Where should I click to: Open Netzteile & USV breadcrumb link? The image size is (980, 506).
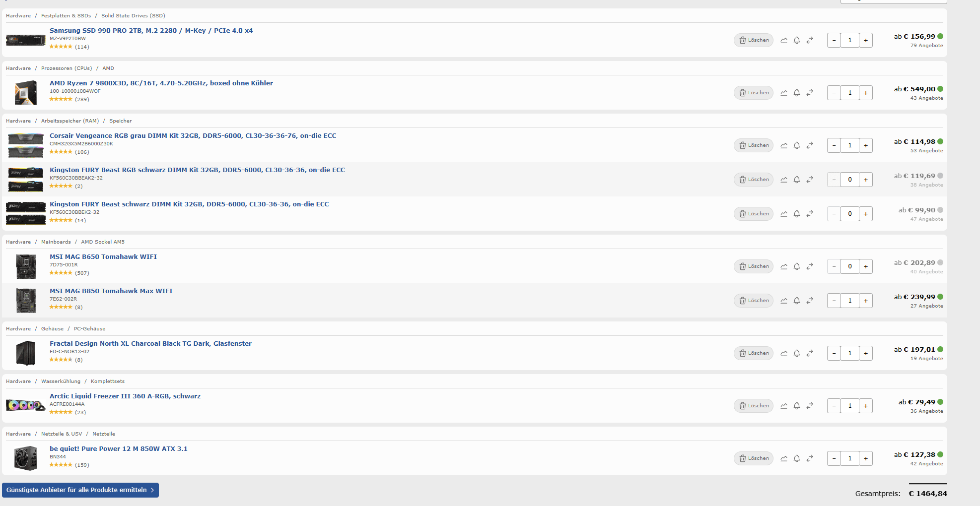62,434
